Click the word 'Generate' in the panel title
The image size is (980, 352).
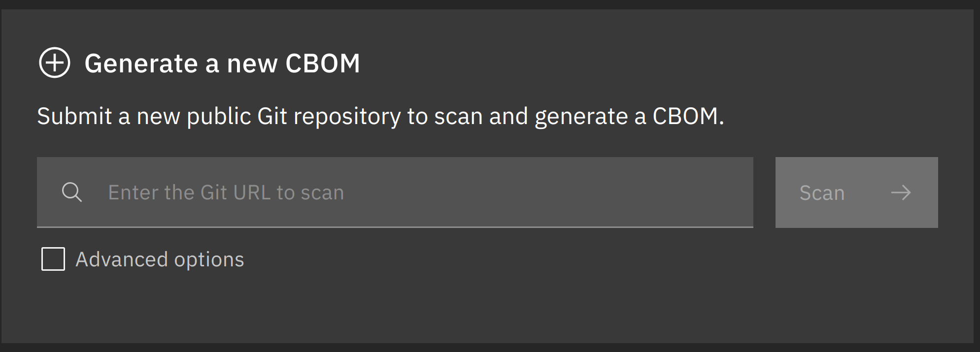141,64
